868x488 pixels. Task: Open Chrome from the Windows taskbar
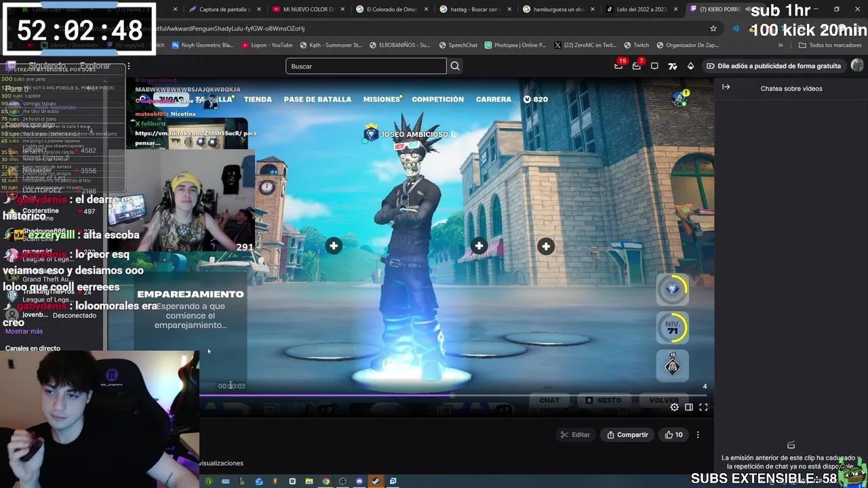click(325, 481)
